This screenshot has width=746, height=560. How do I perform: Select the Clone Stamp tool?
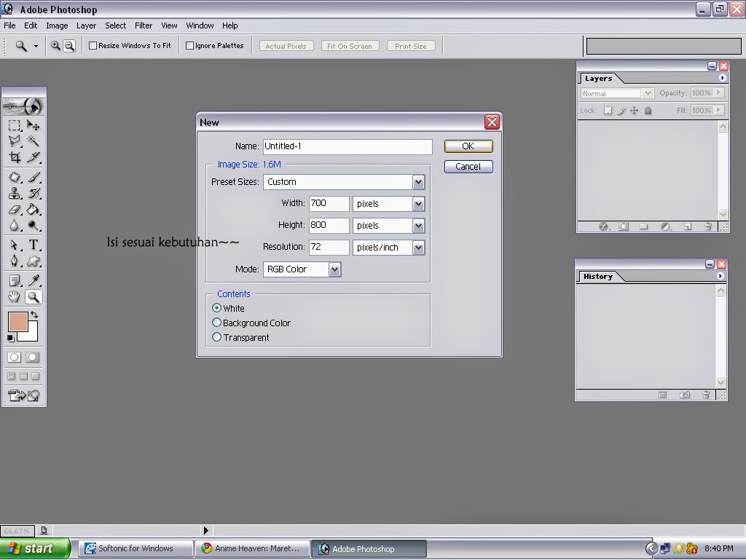[15, 193]
